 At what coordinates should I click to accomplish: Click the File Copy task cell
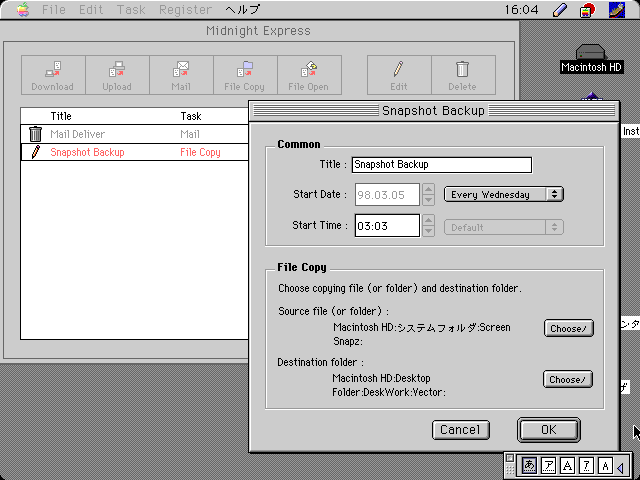200,152
